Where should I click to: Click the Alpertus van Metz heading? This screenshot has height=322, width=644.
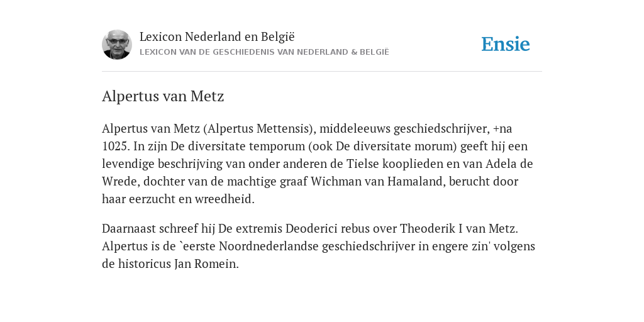click(163, 96)
